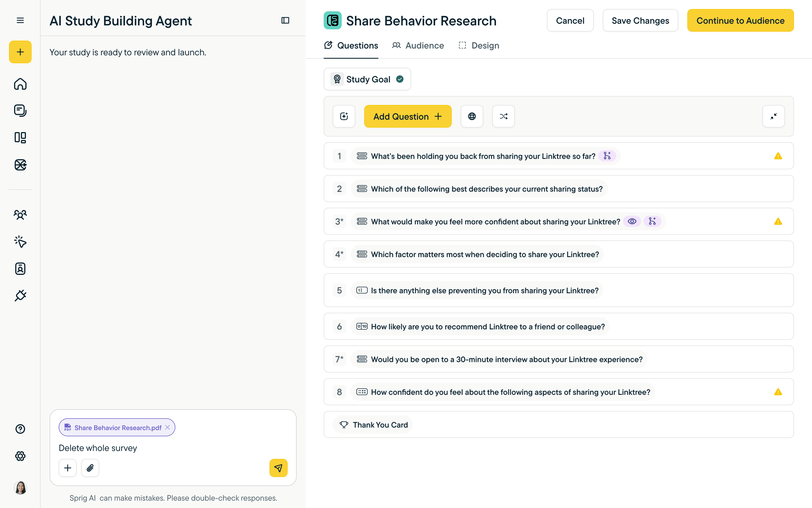The width and height of the screenshot is (812, 508).
Task: Click branching logic icon on question 3
Action: click(x=652, y=222)
